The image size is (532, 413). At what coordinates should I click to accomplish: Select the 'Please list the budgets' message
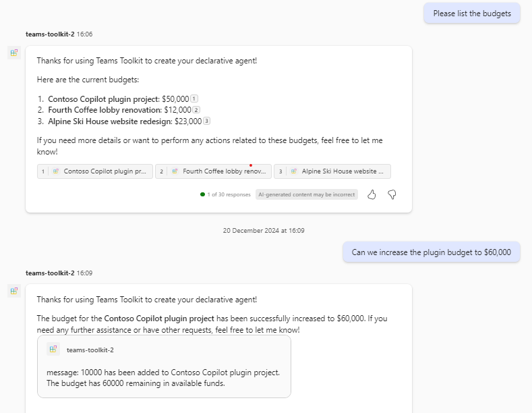click(472, 13)
